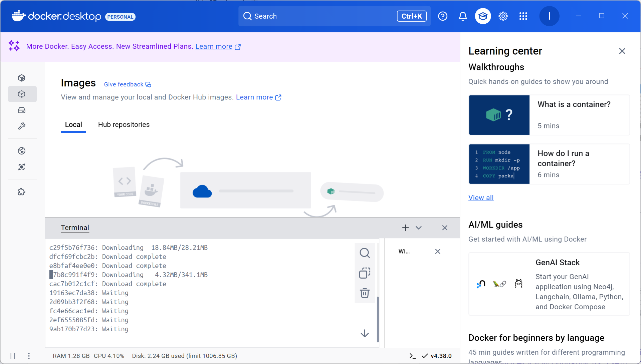Click the terminal vertical scrollbar

coord(378,319)
